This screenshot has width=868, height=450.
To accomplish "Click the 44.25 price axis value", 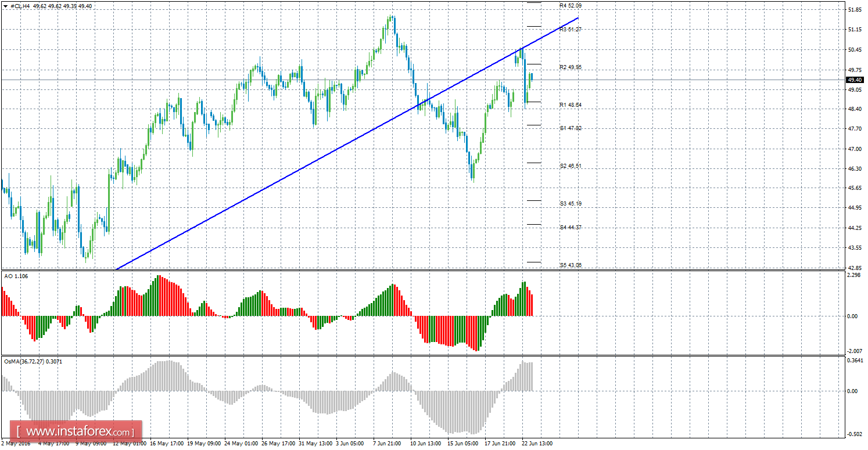I will pos(855,228).
